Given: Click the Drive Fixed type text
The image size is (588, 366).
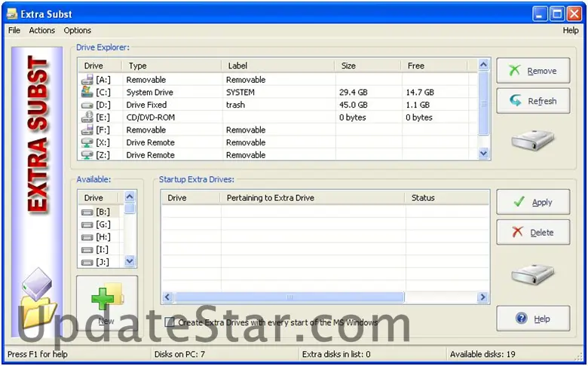Looking at the screenshot, I should point(146,105).
